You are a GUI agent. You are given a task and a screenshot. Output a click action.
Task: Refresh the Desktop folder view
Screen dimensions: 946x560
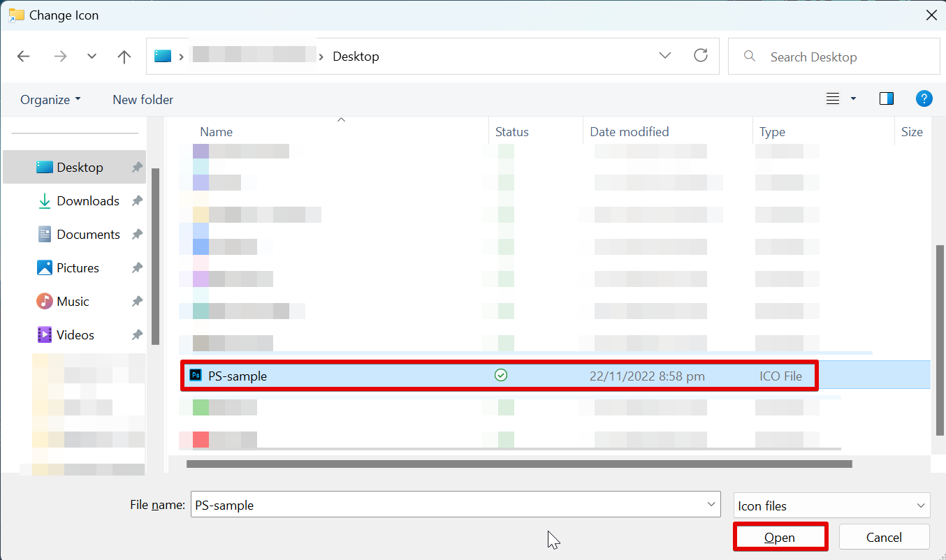[701, 56]
